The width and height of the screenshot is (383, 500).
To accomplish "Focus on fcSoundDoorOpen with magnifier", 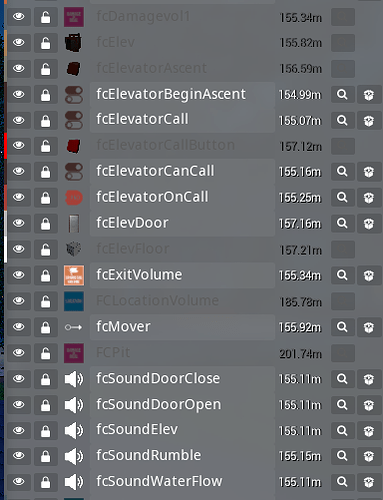I will coord(342,405).
